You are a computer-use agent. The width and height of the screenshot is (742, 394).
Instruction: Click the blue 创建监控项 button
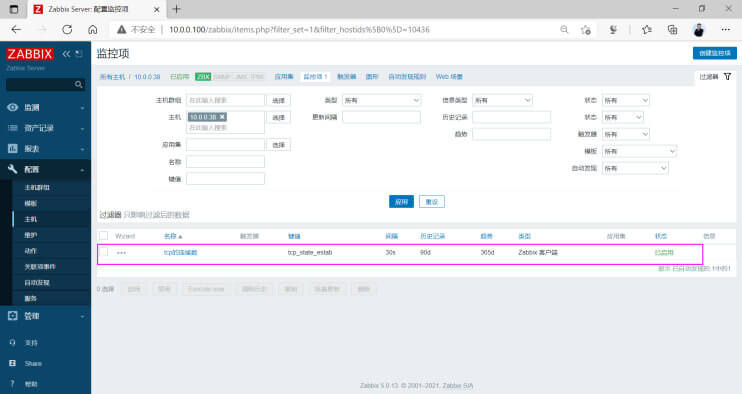(x=715, y=53)
